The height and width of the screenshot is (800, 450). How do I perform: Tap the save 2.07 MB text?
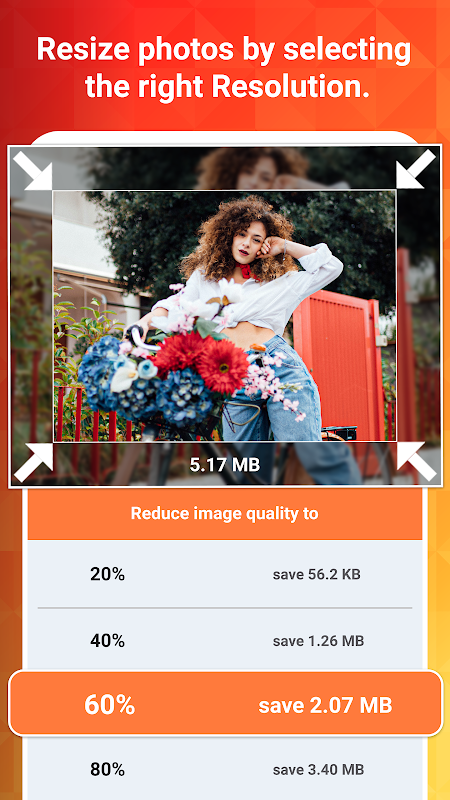pyautogui.click(x=325, y=705)
